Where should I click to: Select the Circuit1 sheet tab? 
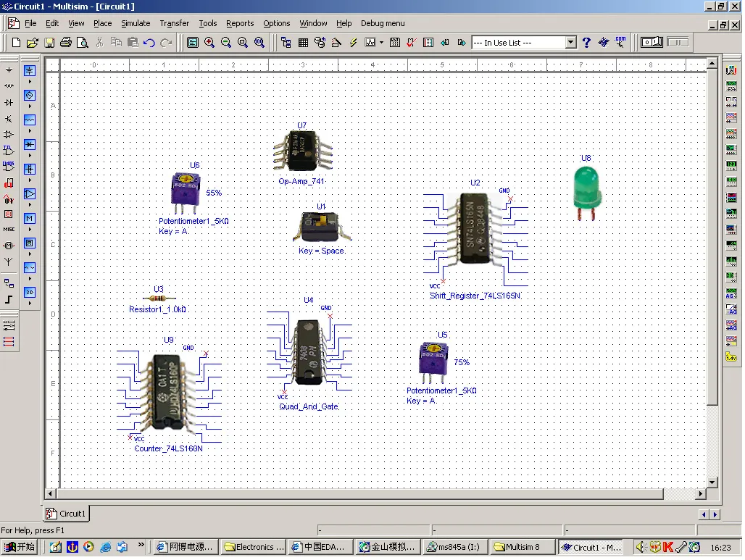pos(66,514)
